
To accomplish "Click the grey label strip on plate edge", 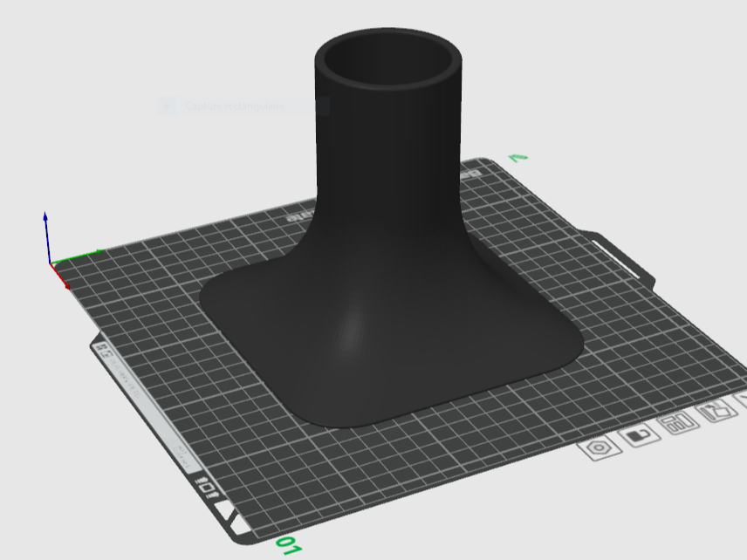I will pyautogui.click(x=147, y=407).
